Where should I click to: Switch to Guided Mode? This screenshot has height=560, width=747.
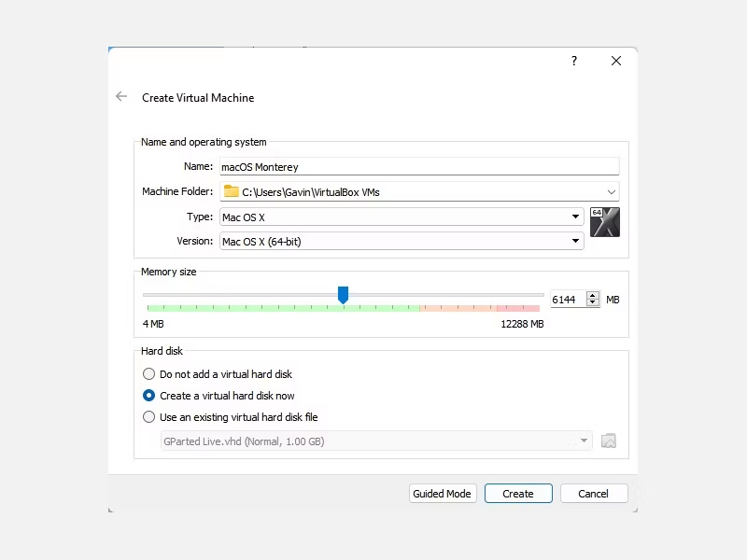pos(442,493)
